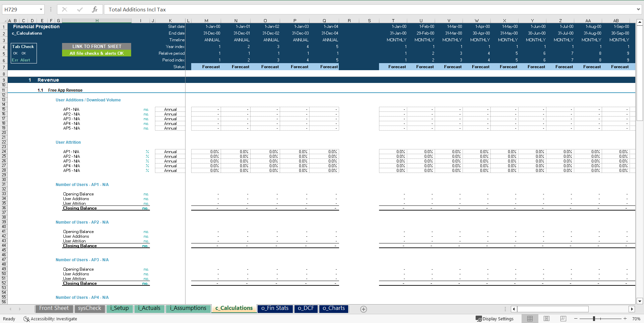This screenshot has width=644, height=323.
Task: Switch to the o_DCF sheet tab
Action: [306, 308]
